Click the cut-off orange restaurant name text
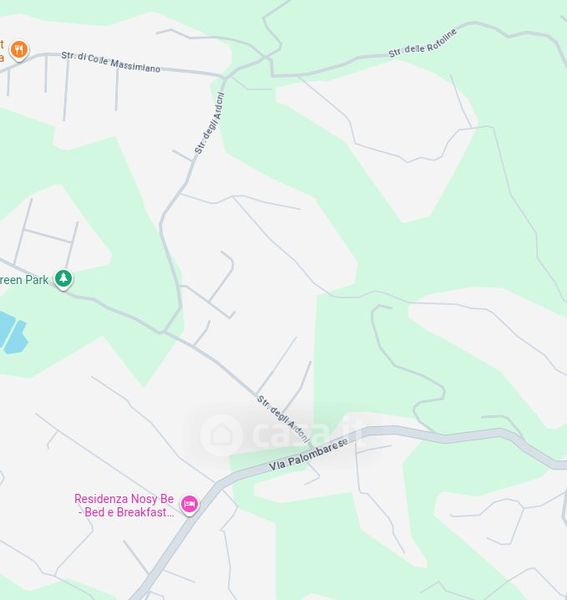This screenshot has width=567, height=600. click(2, 51)
